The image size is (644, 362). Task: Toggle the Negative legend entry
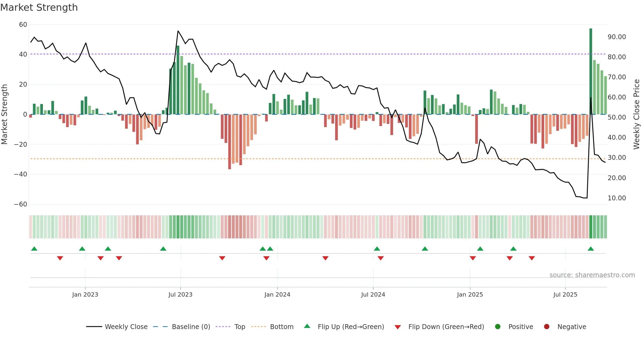[565, 327]
